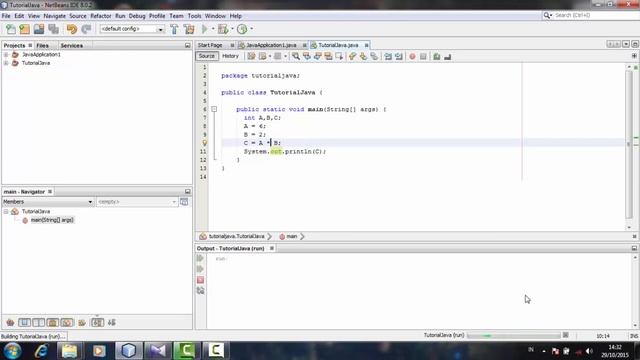Click the editor Comment icon
This screenshot has width=640, height=360.
(437, 56)
